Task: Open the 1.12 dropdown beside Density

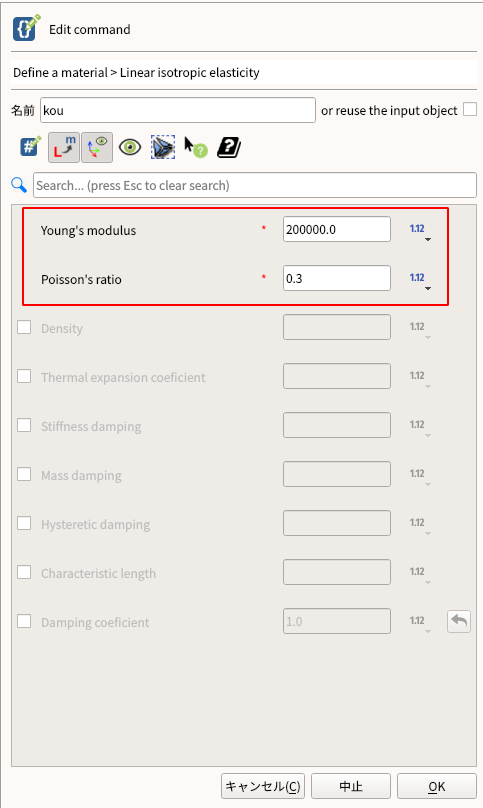Action: pos(420,328)
